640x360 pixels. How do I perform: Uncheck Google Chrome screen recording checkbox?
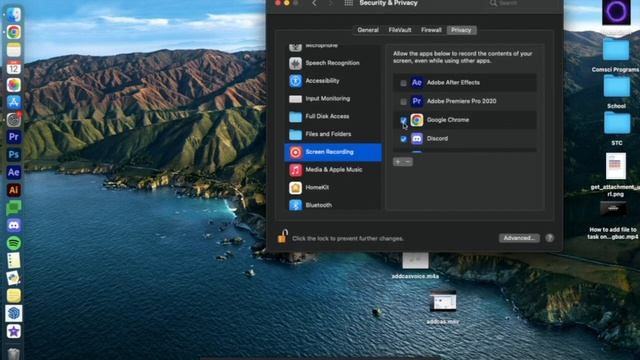pos(403,120)
